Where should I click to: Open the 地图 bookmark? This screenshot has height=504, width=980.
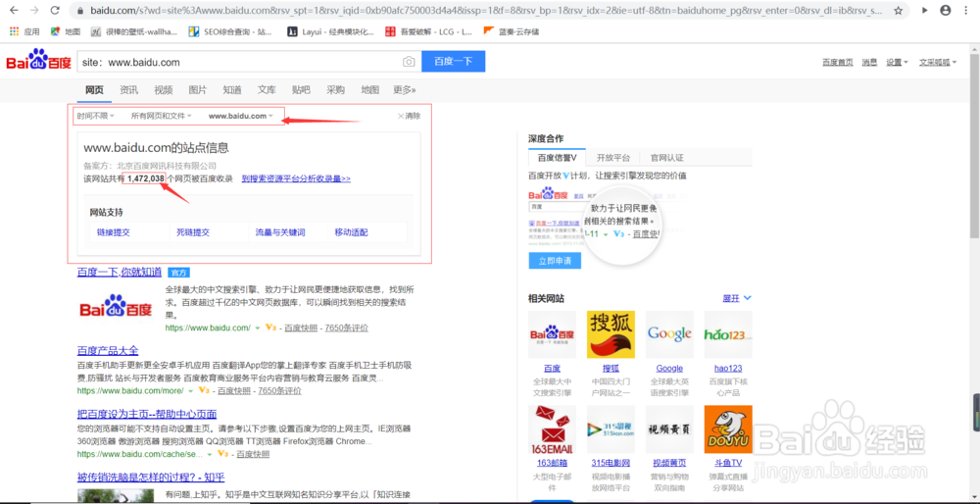click(x=66, y=31)
